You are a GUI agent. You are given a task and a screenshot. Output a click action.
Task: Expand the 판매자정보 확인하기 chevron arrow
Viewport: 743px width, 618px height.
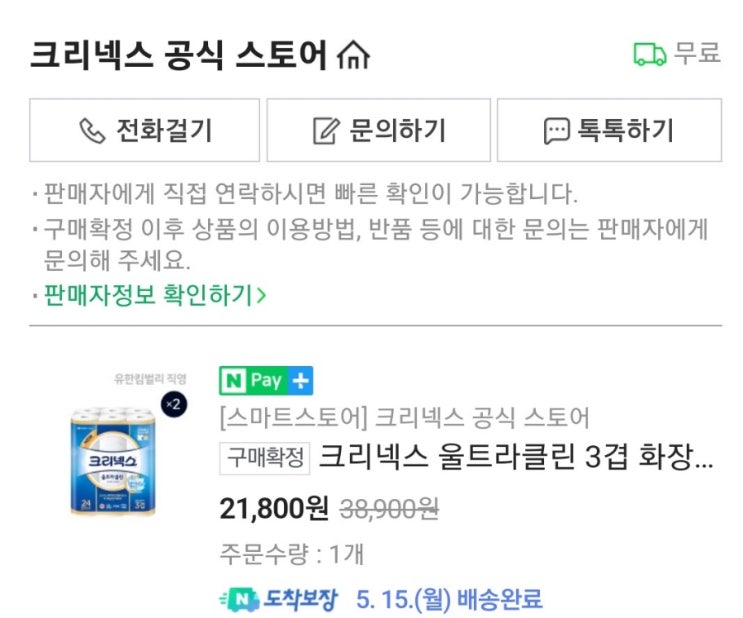coord(261,295)
